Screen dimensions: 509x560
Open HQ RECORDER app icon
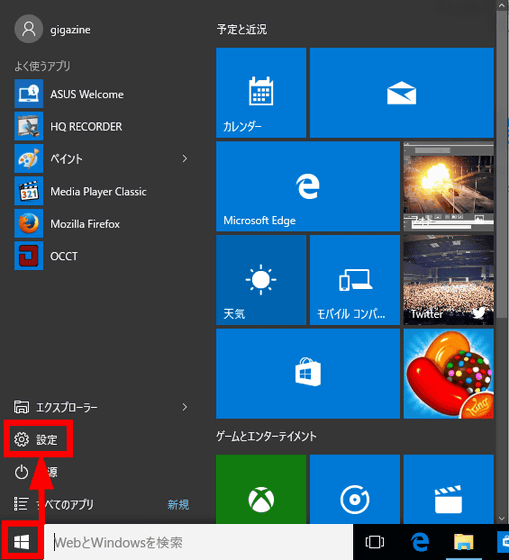pos(29,126)
